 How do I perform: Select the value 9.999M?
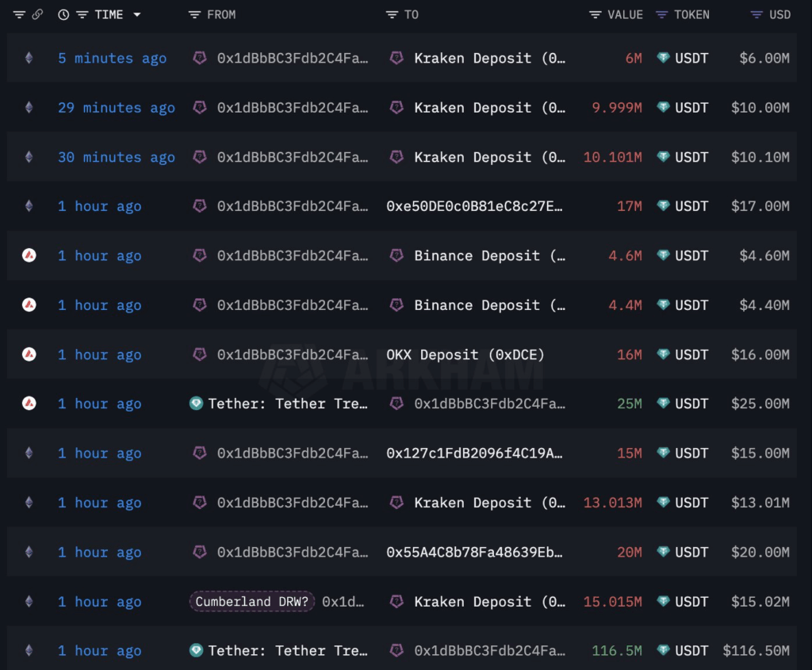(x=617, y=108)
